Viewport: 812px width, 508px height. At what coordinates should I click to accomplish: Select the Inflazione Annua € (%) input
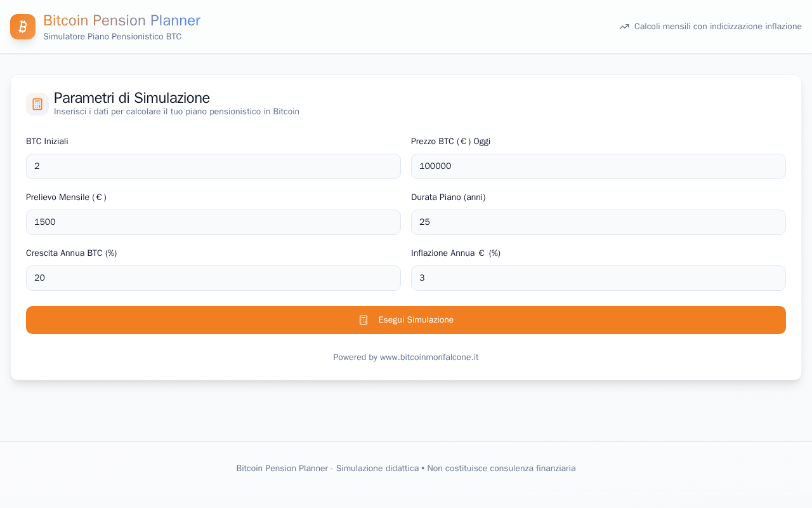[x=598, y=278]
